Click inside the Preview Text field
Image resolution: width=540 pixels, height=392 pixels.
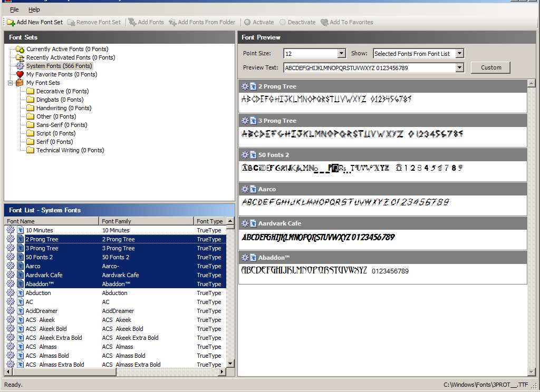tap(370, 68)
